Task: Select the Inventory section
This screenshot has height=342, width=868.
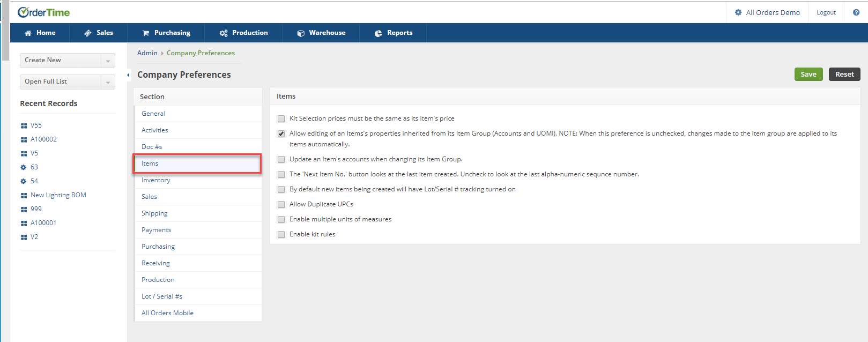Action: 198,180
